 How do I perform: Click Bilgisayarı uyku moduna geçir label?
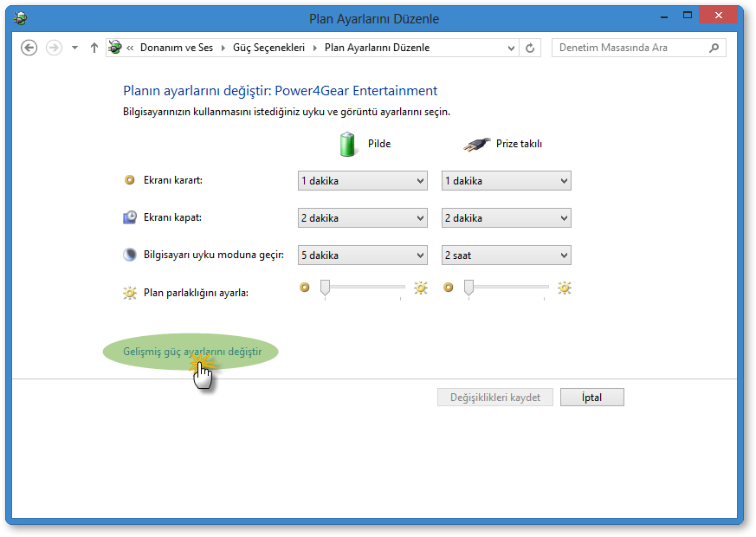pyautogui.click(x=214, y=255)
